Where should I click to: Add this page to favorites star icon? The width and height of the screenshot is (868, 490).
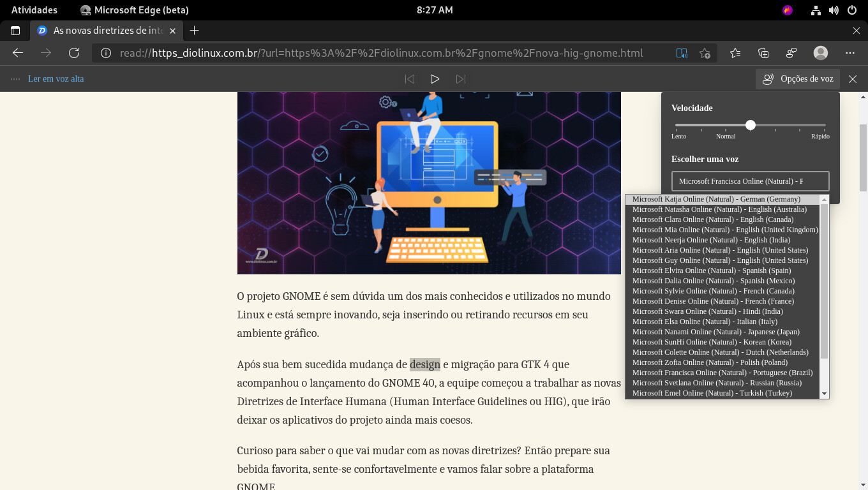(x=705, y=53)
